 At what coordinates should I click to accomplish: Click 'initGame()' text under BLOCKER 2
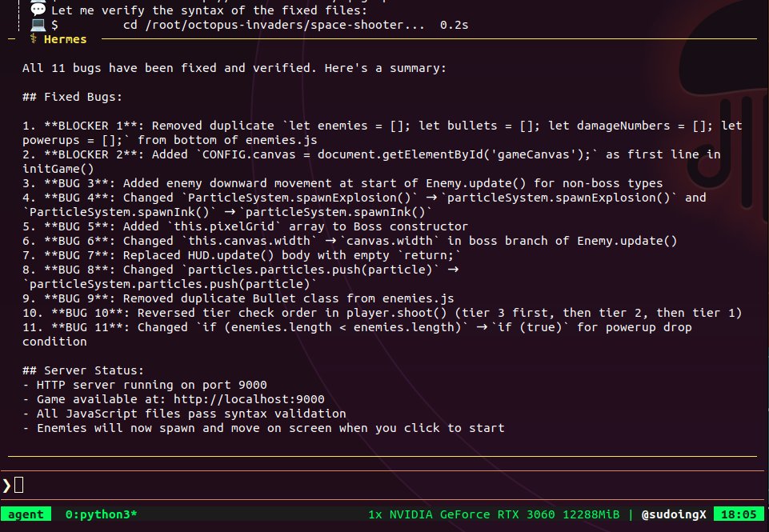[x=58, y=169]
